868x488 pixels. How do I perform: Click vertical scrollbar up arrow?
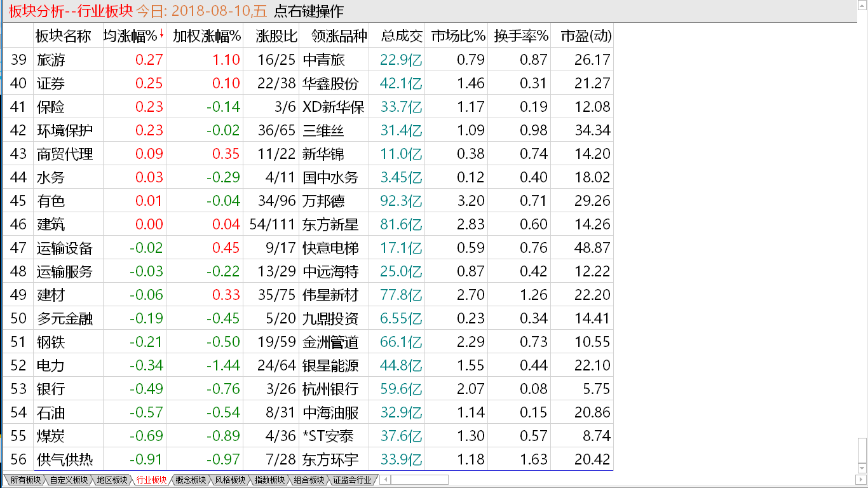point(862,5)
